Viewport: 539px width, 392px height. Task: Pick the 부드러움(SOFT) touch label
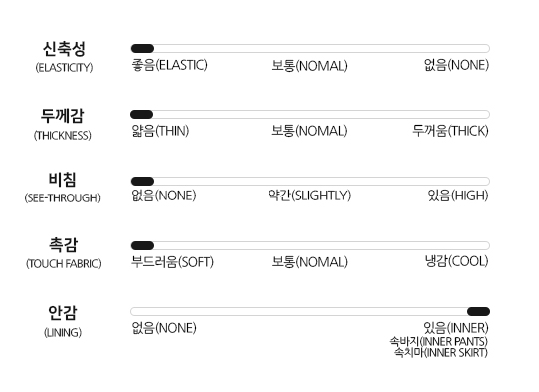[x=173, y=262]
